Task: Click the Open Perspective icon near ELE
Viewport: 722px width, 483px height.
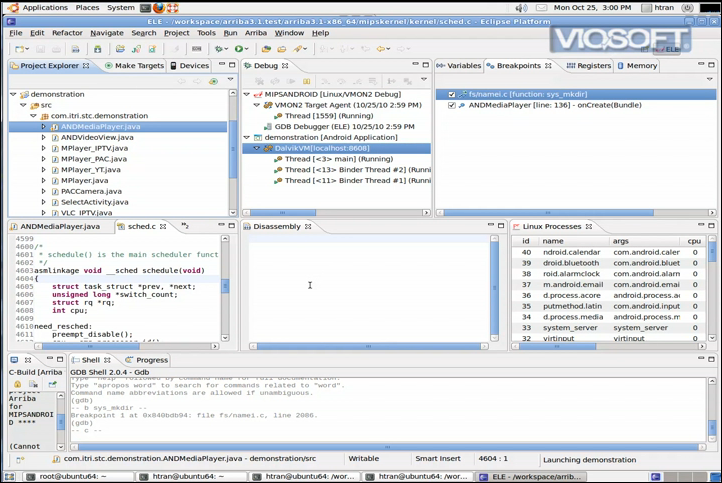Action: (645, 49)
